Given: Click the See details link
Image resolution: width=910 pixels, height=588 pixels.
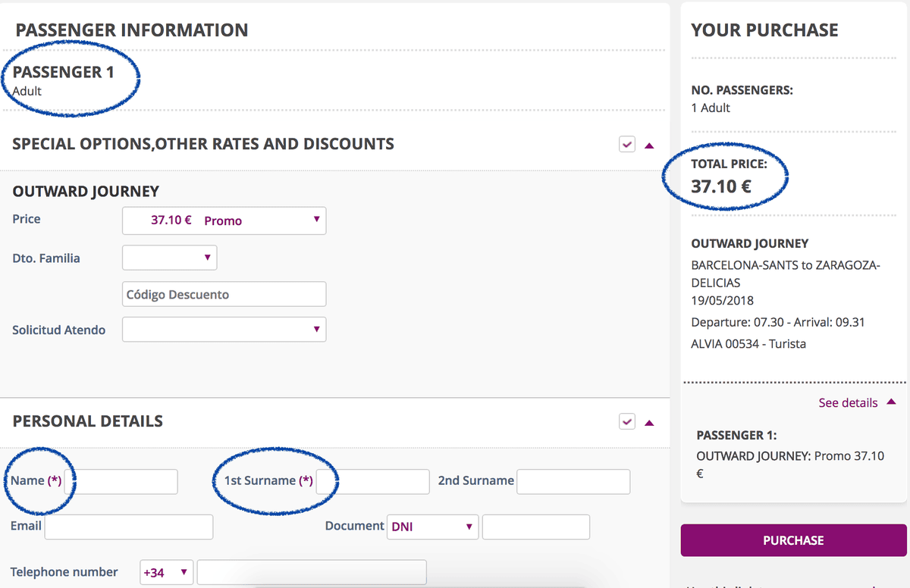Looking at the screenshot, I should [848, 403].
